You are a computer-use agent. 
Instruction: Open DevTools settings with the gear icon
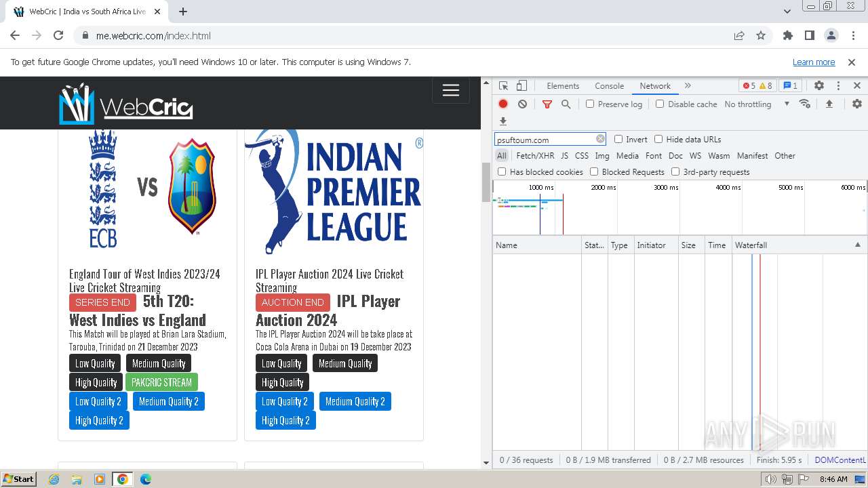pos(819,86)
